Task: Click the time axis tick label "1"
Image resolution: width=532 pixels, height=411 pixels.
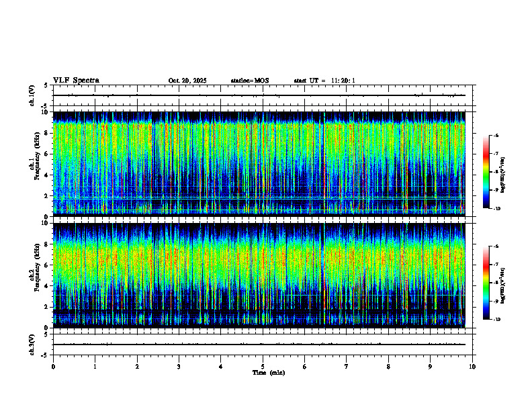Action: click(95, 367)
